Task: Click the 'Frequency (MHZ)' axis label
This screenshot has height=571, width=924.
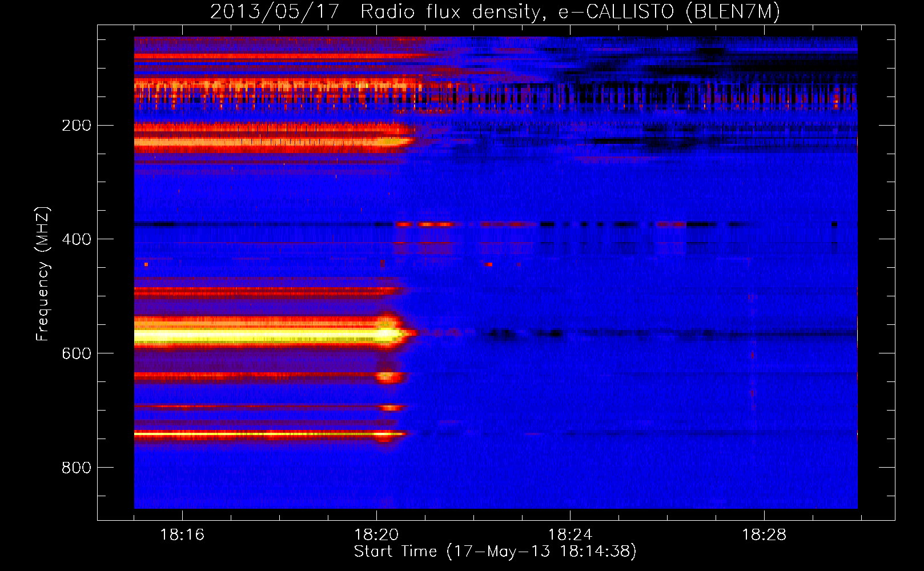Action: (43, 274)
